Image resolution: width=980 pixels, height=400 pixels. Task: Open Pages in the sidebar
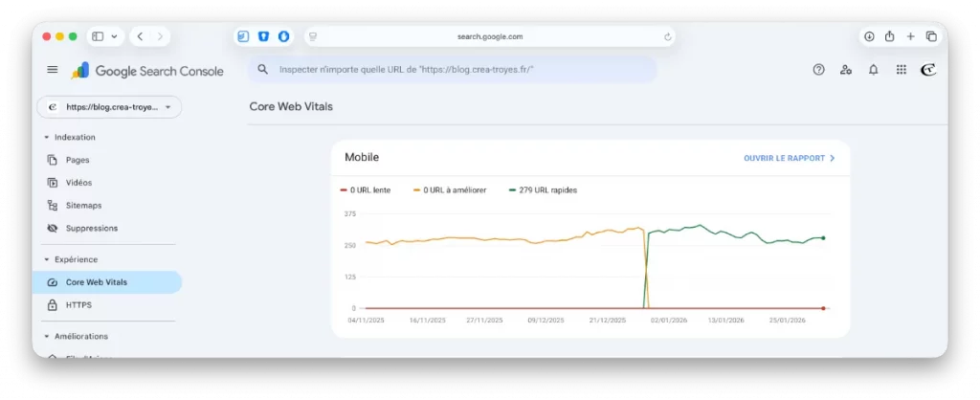tap(78, 160)
